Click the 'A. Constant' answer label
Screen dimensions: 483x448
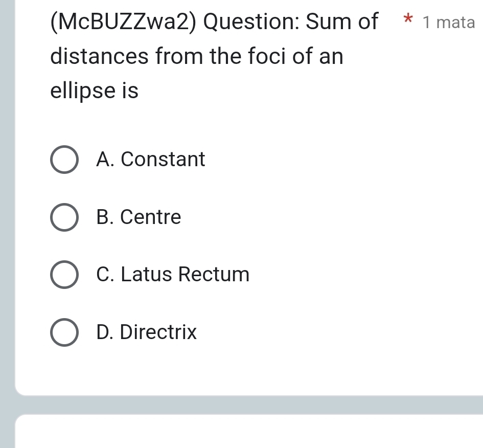(150, 160)
